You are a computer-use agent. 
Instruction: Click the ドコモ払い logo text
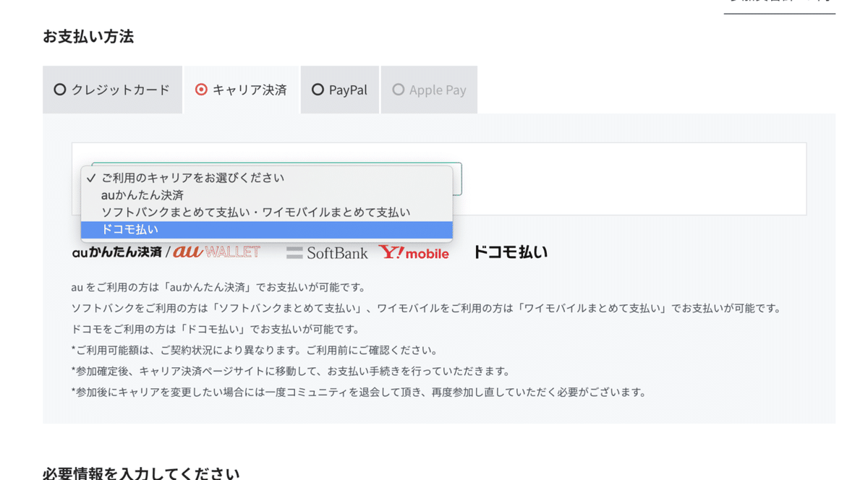510,251
